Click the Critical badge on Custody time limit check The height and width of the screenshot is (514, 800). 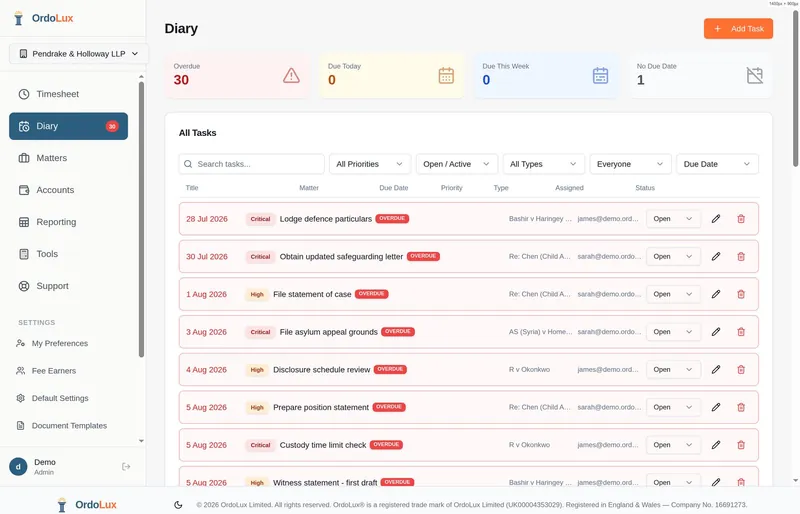260,445
